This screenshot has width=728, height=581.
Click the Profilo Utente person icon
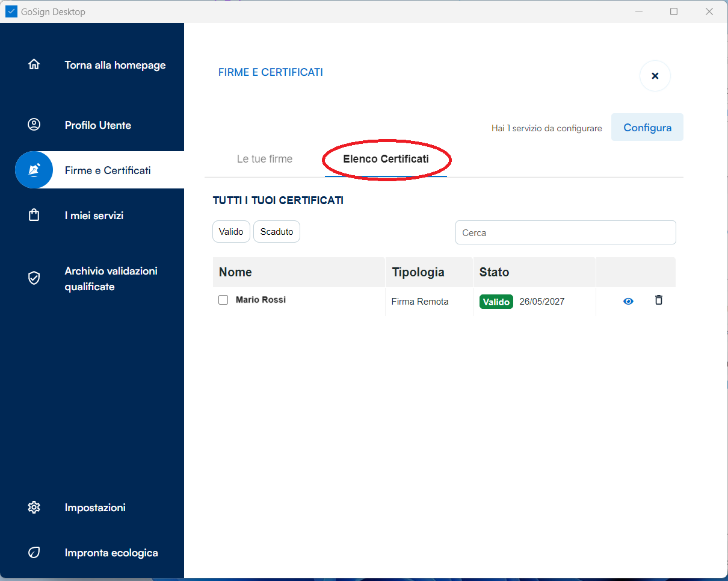click(x=34, y=125)
